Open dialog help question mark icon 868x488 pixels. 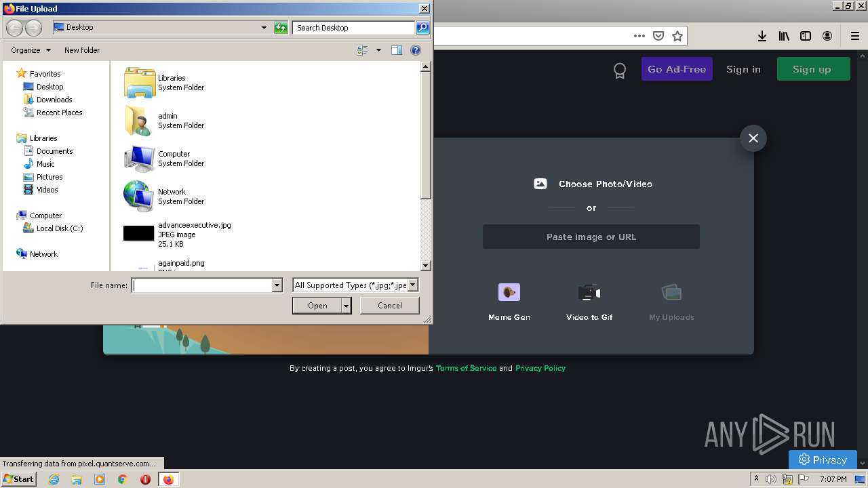[x=416, y=50]
